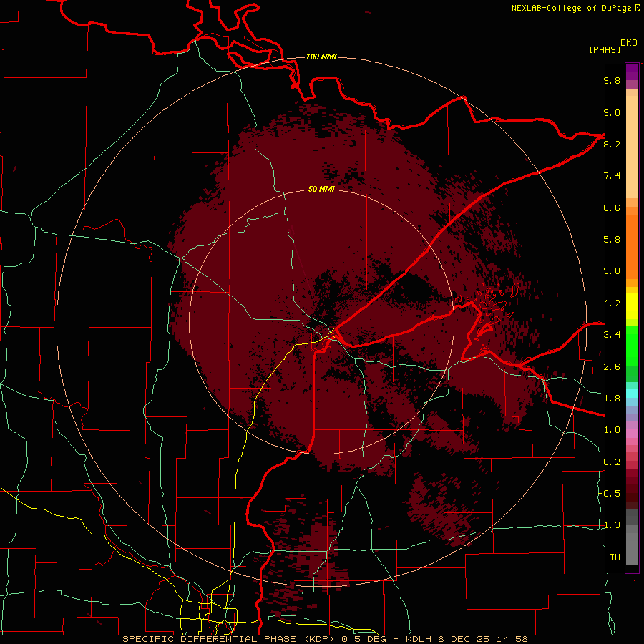Image resolution: width=644 pixels, height=644 pixels.
Task: Click the KDLH station ID in the caption
Action: click(419, 639)
